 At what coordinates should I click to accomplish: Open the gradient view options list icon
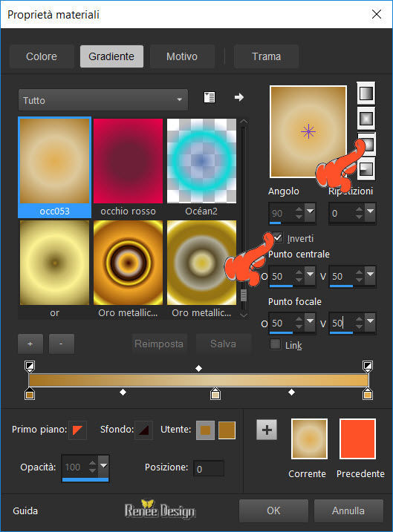(210, 97)
